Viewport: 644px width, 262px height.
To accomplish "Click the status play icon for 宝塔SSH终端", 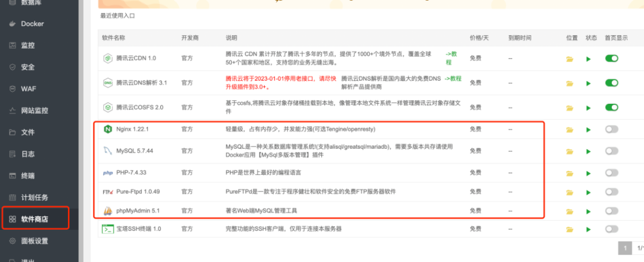I will point(589,230).
